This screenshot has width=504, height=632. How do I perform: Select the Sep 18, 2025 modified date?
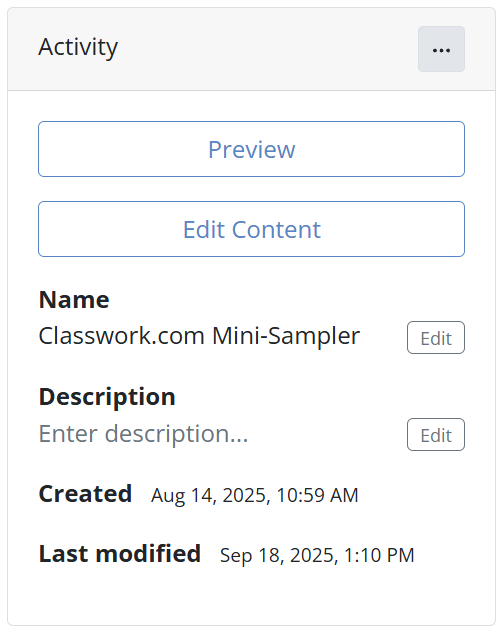point(276,556)
